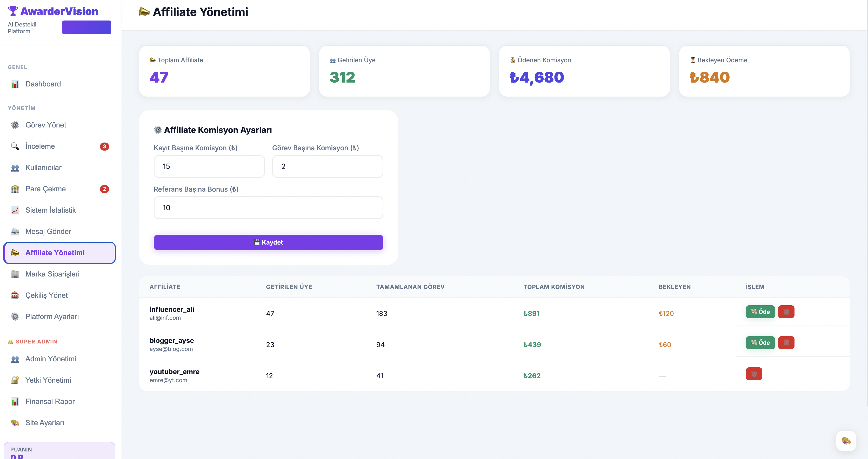Viewport: 868px width, 459px height.
Task: Save commission settings with the Kaydet button
Action: click(268, 242)
